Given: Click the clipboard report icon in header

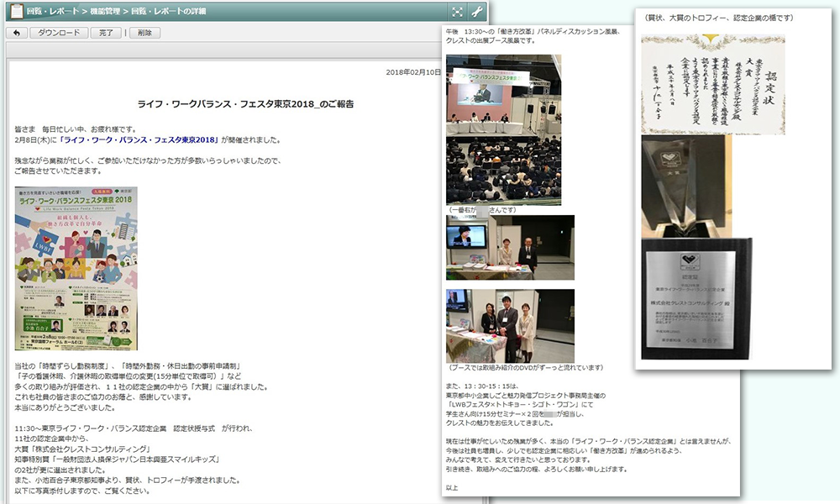Looking at the screenshot, I should click(x=13, y=11).
